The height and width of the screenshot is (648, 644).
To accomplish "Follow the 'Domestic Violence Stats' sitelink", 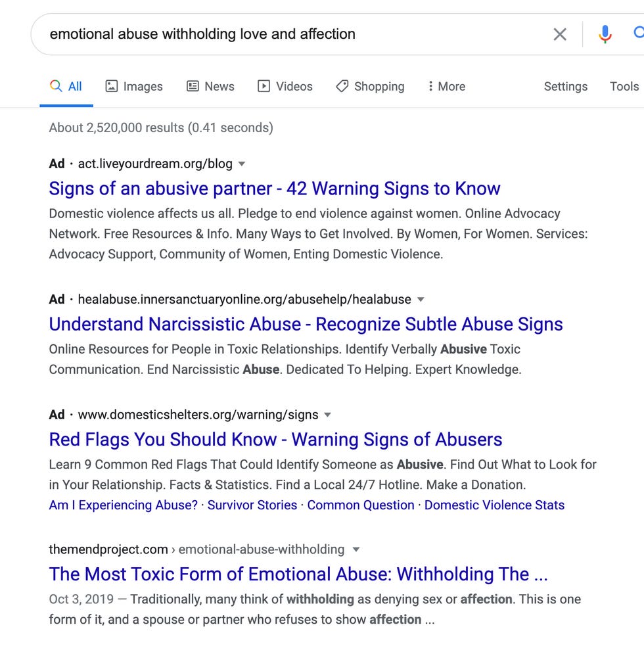I will pyautogui.click(x=494, y=505).
